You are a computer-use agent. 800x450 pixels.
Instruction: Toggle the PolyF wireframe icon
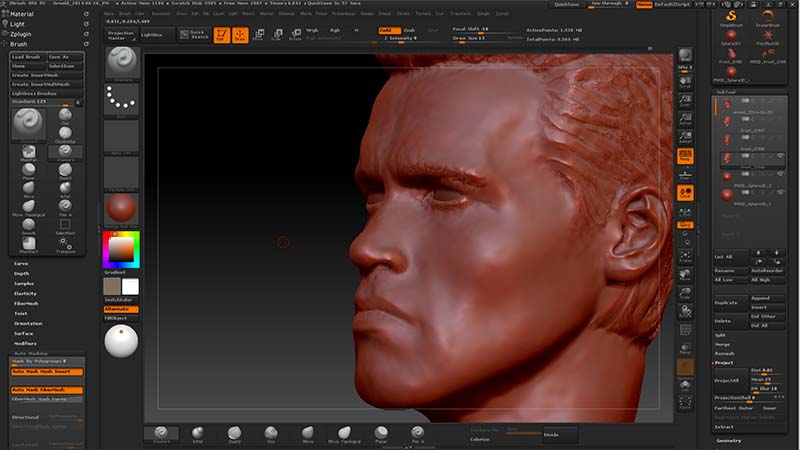click(685, 330)
